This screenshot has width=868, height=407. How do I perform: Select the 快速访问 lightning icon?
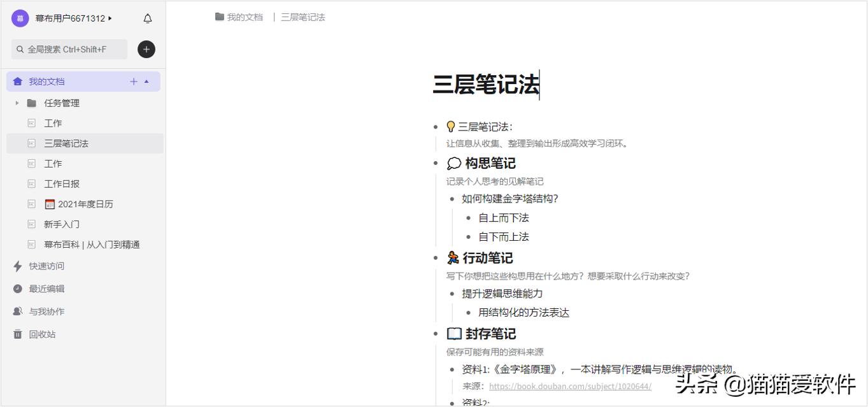point(17,266)
